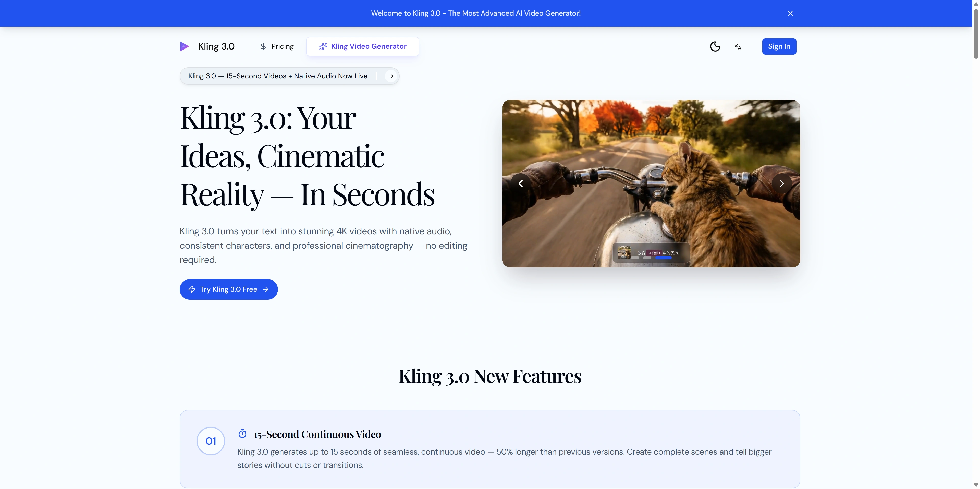This screenshot has width=980, height=489.
Task: Click the stopwatch icon beside 15-Second Continuous Video
Action: point(242,434)
